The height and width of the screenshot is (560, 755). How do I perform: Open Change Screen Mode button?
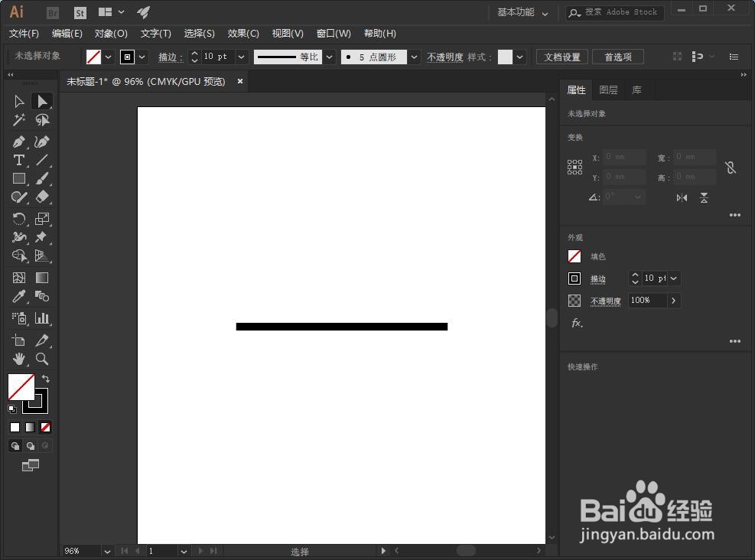[31, 465]
